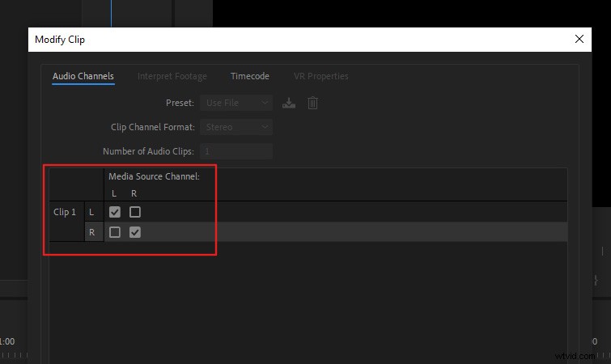Open the VR Properties tab
The width and height of the screenshot is (611, 364).
point(321,76)
